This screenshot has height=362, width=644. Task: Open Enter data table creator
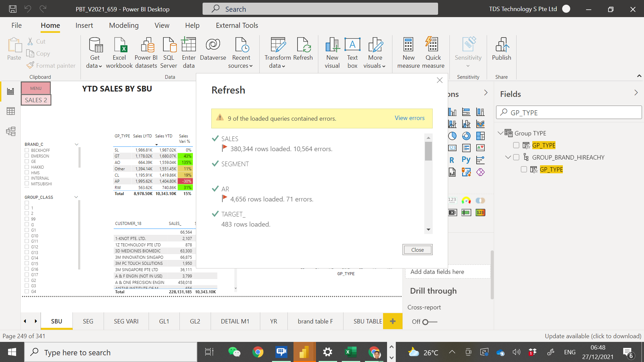point(189,53)
